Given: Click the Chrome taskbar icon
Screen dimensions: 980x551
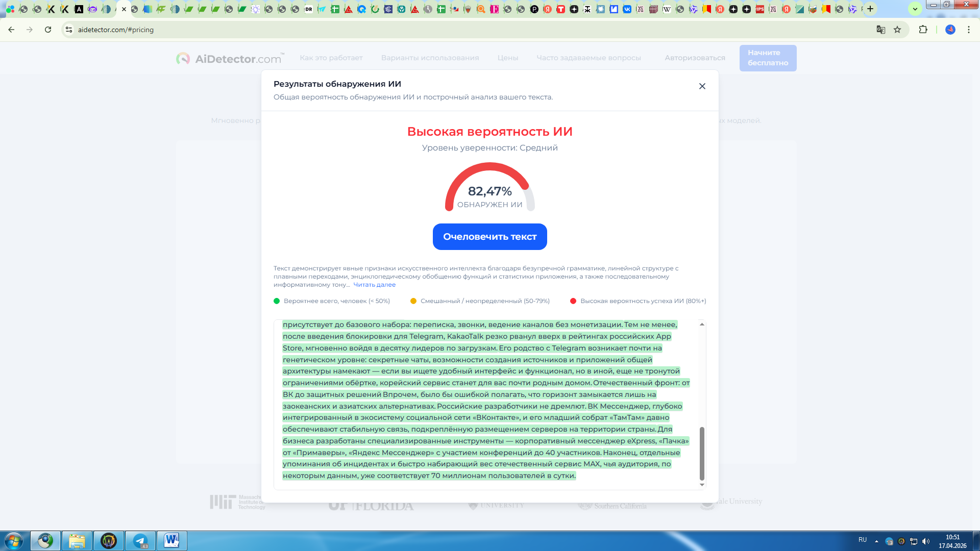Looking at the screenshot, I should (45, 541).
